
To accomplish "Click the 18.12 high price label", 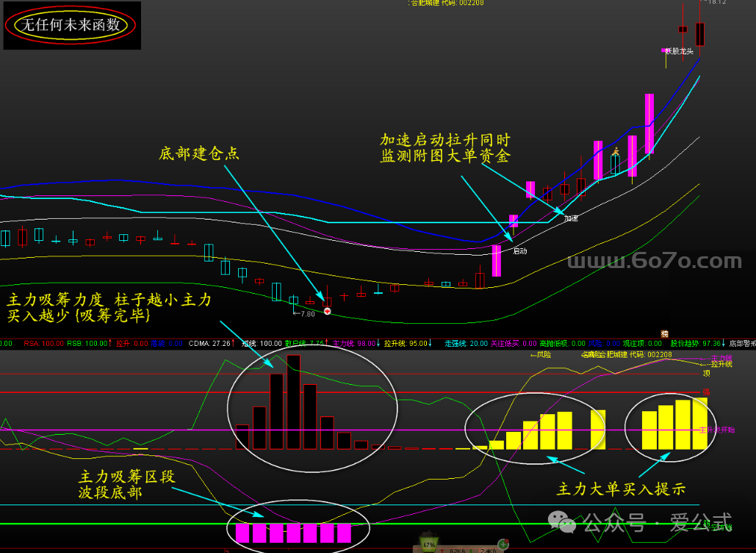I will coord(717,2).
